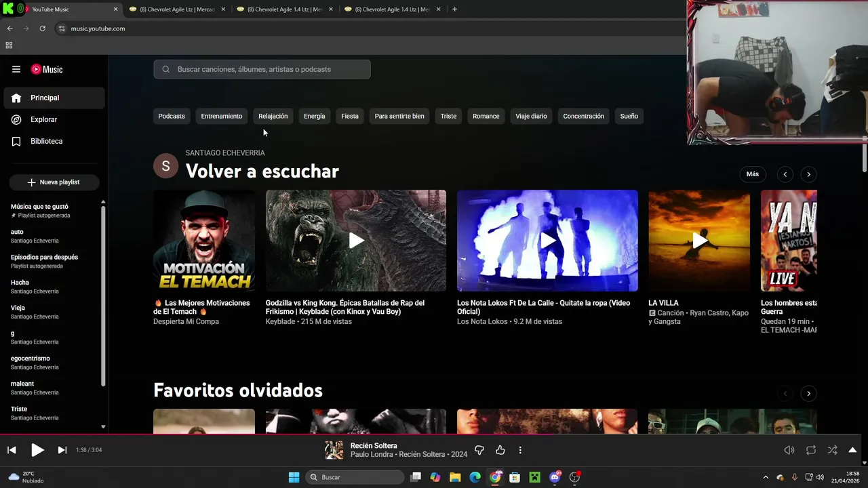Open Despierta Mi Compa link
Image resolution: width=868 pixels, height=488 pixels.
pyautogui.click(x=186, y=322)
